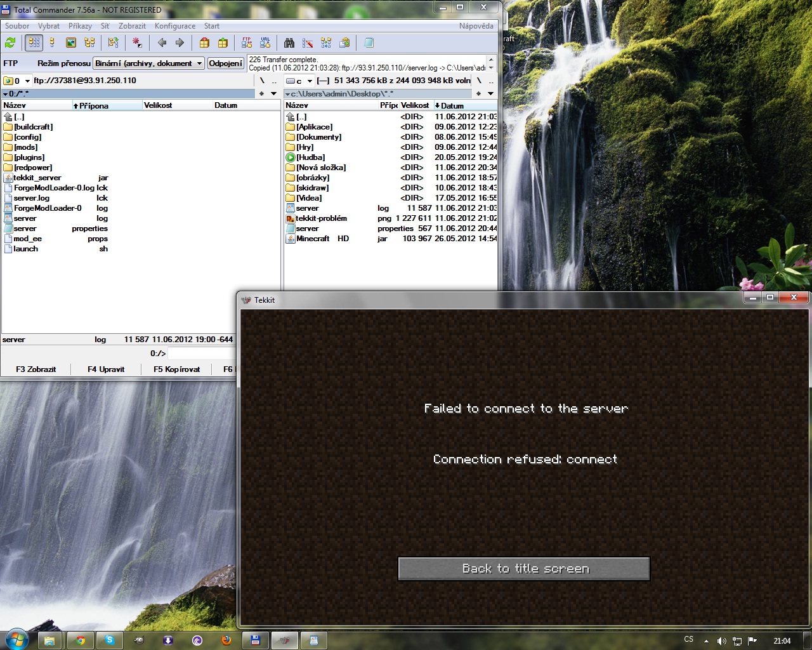This screenshot has width=812, height=650.
Task: Open the Nápověda help menu
Action: click(476, 26)
